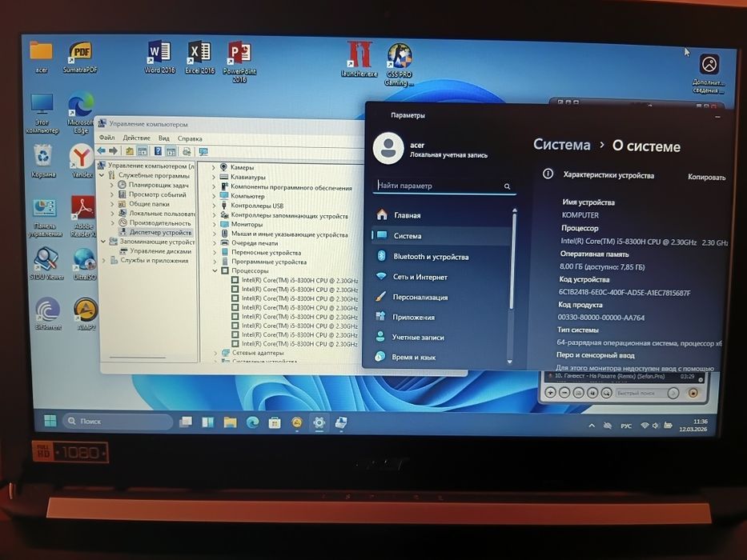The image size is (747, 560).
Task: Open launcher.exe desktop icon
Action: [359, 59]
